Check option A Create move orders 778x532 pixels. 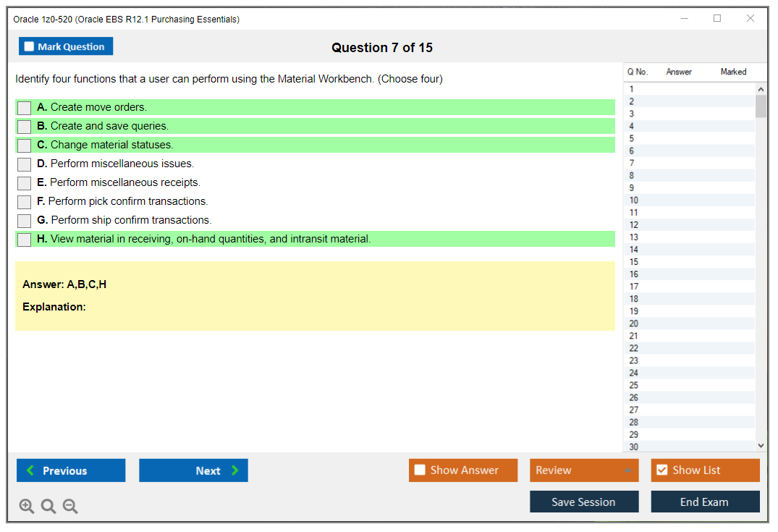25,108
